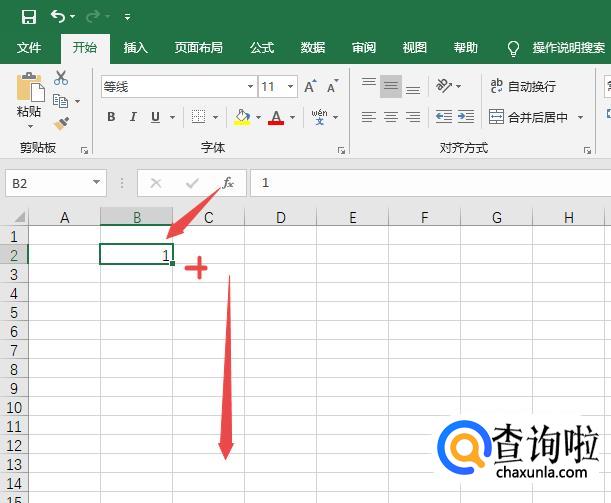Open the Copy options dropdown arrow
The width and height of the screenshot is (611, 503).
78,101
